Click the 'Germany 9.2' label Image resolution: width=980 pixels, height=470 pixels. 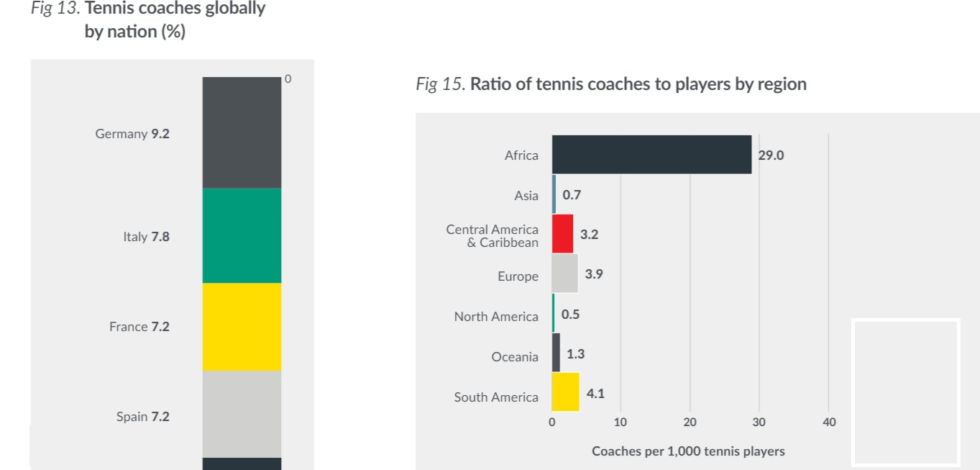coord(132,134)
